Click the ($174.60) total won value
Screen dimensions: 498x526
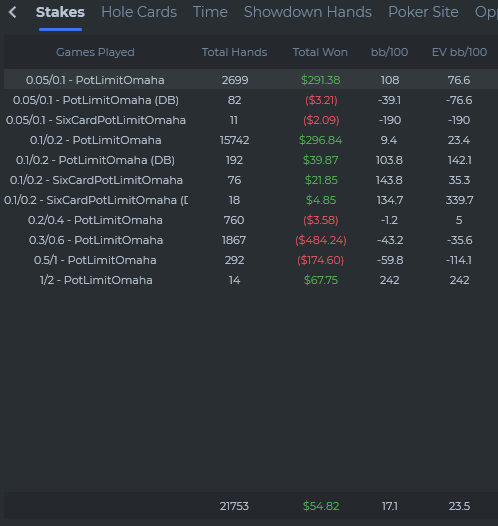tap(321, 260)
